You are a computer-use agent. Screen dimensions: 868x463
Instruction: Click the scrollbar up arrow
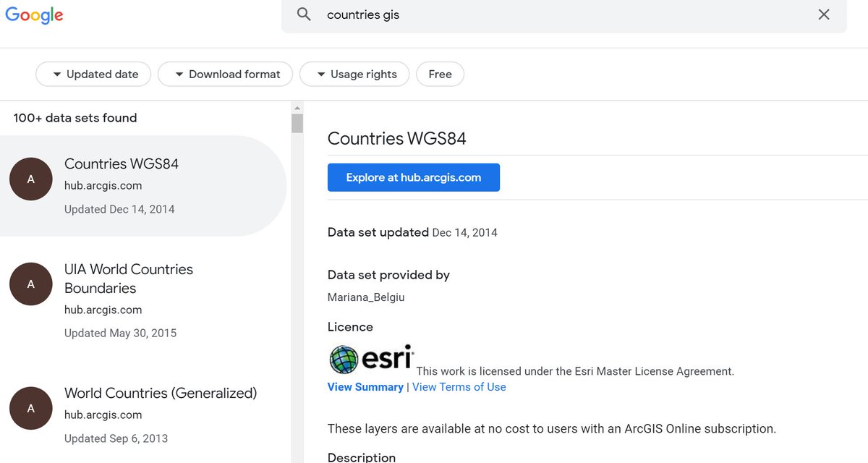coord(297,108)
